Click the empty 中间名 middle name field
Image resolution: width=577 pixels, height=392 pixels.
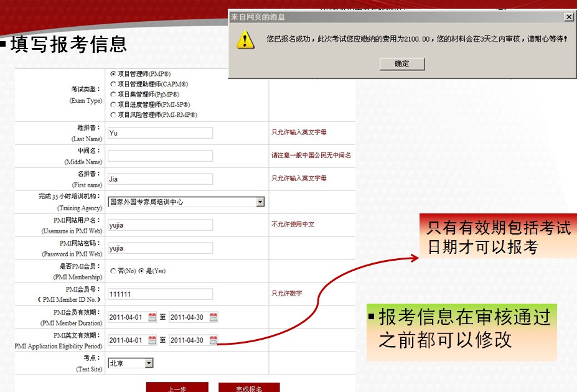[x=160, y=156]
